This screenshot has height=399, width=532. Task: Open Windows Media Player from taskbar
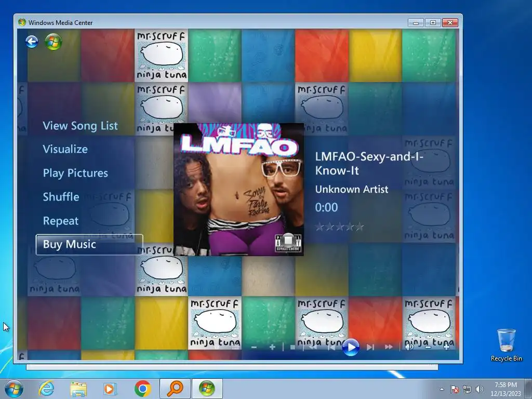pos(110,389)
